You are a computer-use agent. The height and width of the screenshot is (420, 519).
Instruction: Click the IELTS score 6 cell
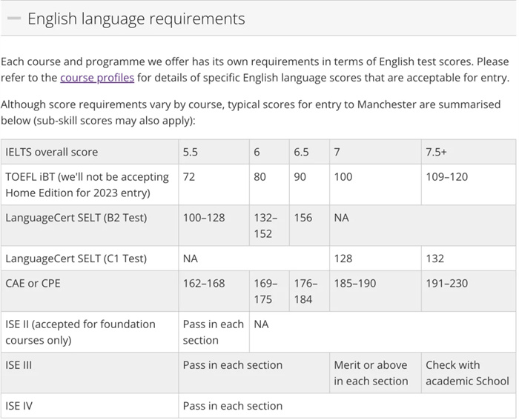coord(269,152)
